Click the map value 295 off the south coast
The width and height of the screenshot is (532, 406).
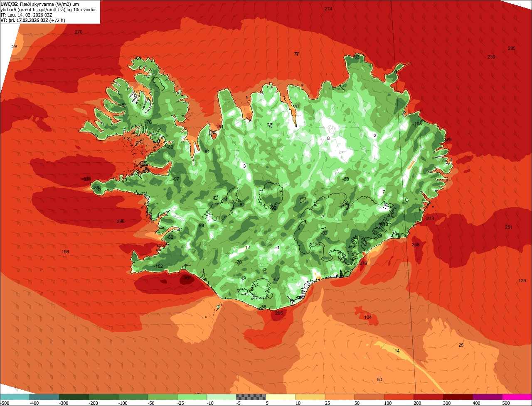[x=279, y=313]
